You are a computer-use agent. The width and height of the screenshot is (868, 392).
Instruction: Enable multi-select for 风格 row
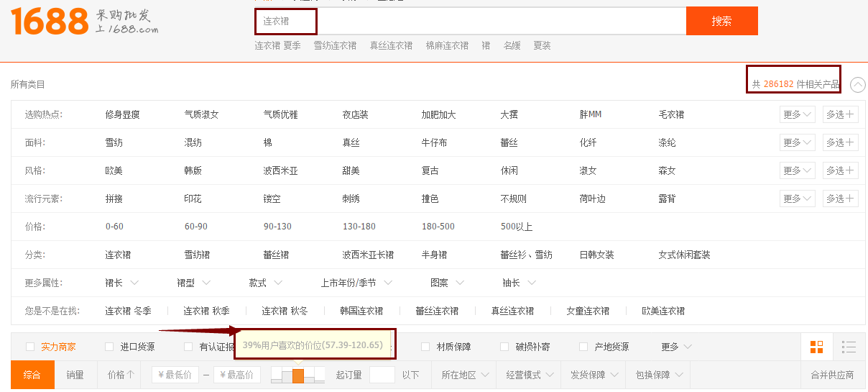[840, 170]
